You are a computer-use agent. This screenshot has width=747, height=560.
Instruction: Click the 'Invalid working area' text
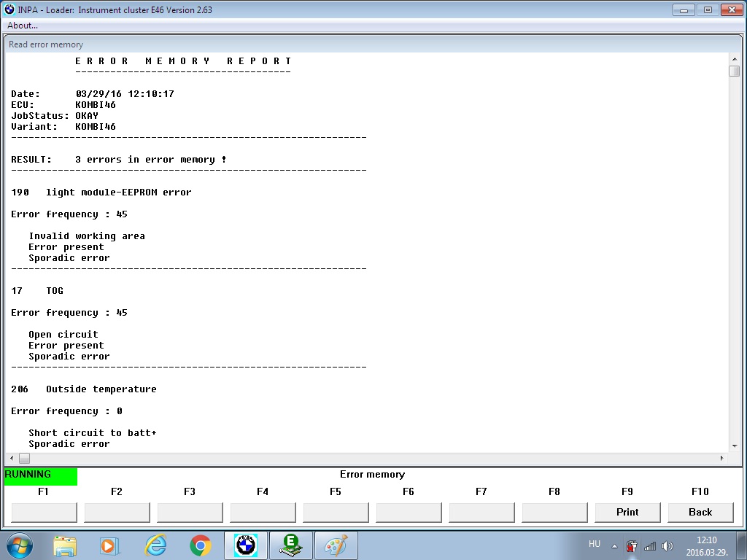tap(87, 236)
